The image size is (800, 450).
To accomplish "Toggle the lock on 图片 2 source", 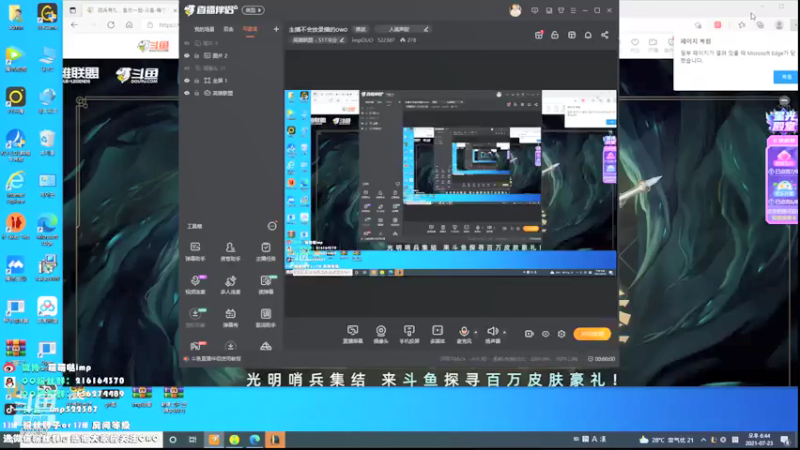I will tap(196, 56).
